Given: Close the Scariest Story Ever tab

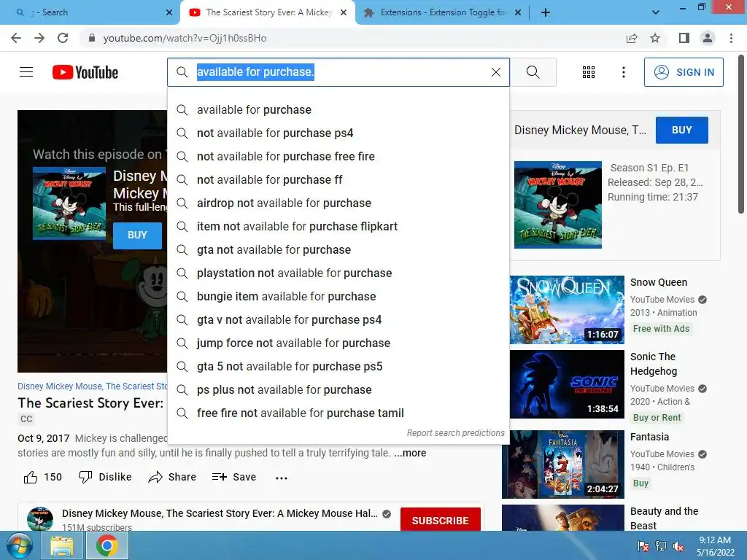Looking at the screenshot, I should coord(344,12).
